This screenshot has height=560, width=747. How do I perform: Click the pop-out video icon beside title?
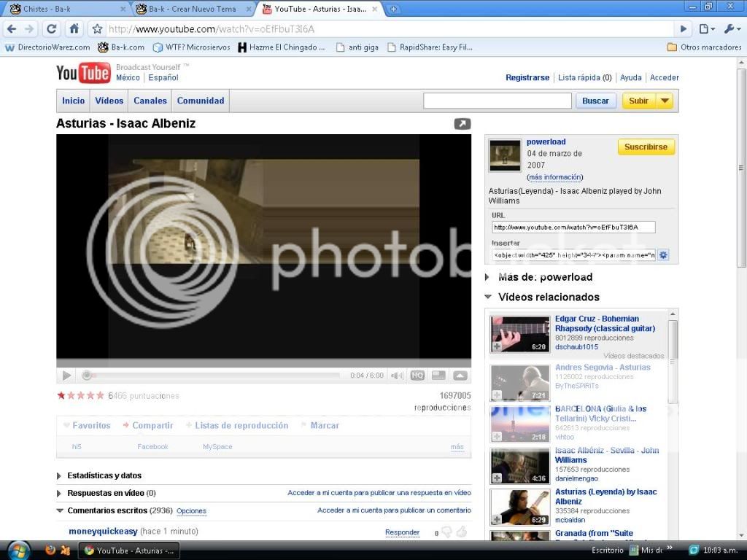(x=462, y=124)
